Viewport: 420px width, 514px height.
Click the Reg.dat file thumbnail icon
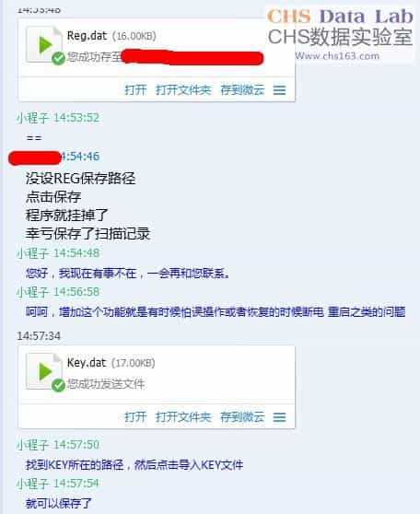(x=43, y=44)
